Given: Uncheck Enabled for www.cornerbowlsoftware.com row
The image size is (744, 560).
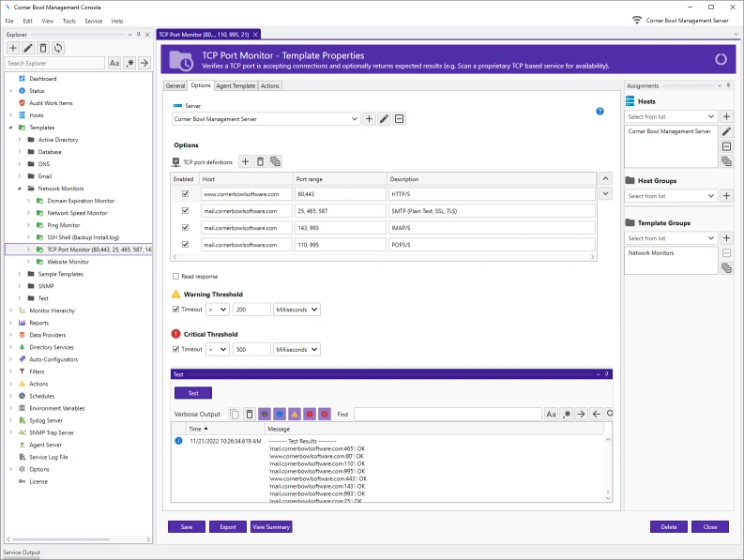Looking at the screenshot, I should click(x=186, y=193).
